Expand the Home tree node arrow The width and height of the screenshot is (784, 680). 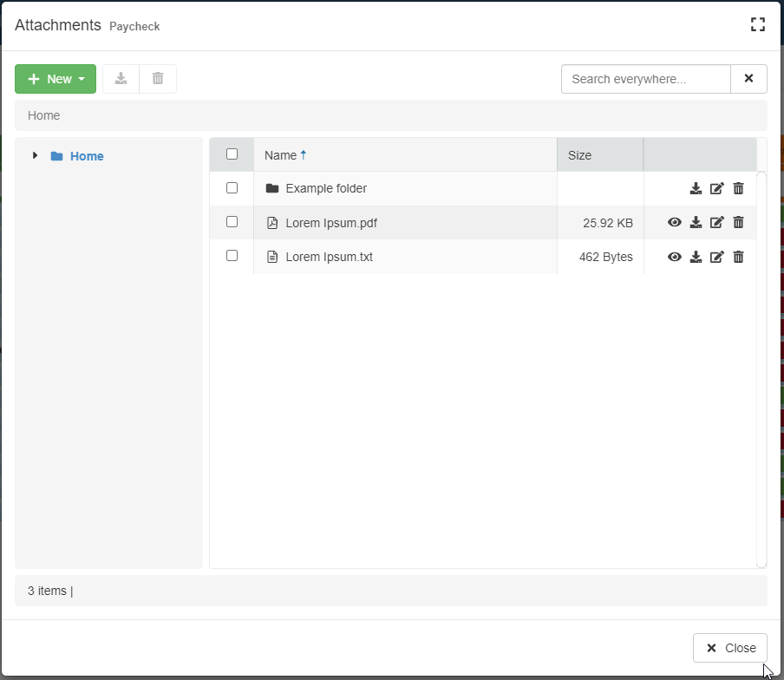click(x=35, y=155)
